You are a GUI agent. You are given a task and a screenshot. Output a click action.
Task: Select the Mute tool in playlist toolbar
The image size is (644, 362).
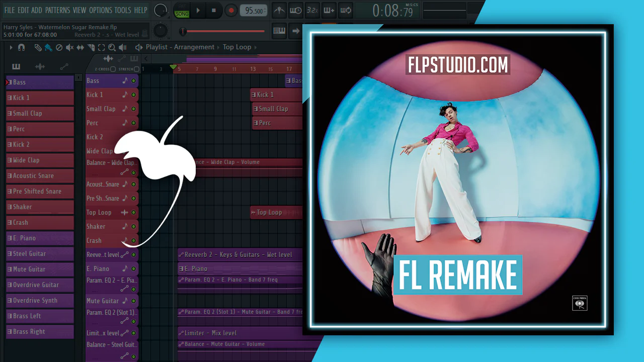pos(69,47)
